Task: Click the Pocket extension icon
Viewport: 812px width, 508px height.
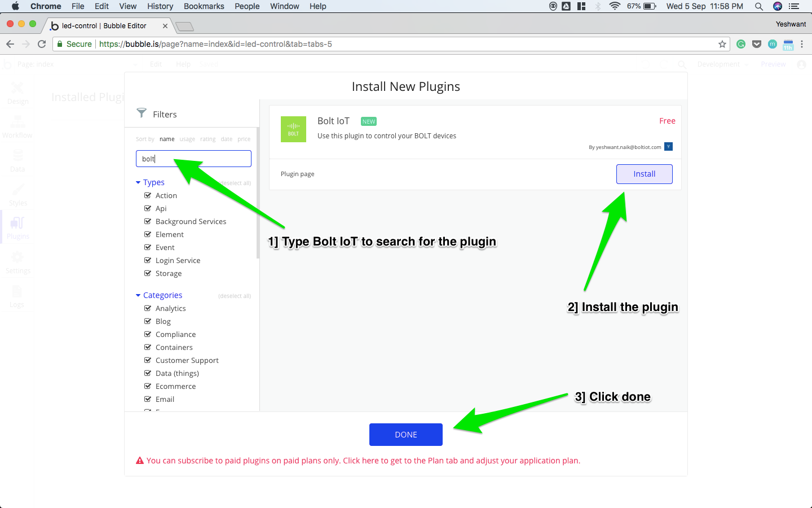Action: (757, 44)
